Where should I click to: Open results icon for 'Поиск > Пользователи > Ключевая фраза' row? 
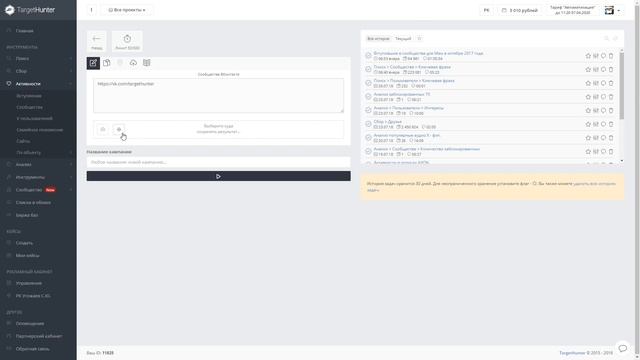pos(596,83)
